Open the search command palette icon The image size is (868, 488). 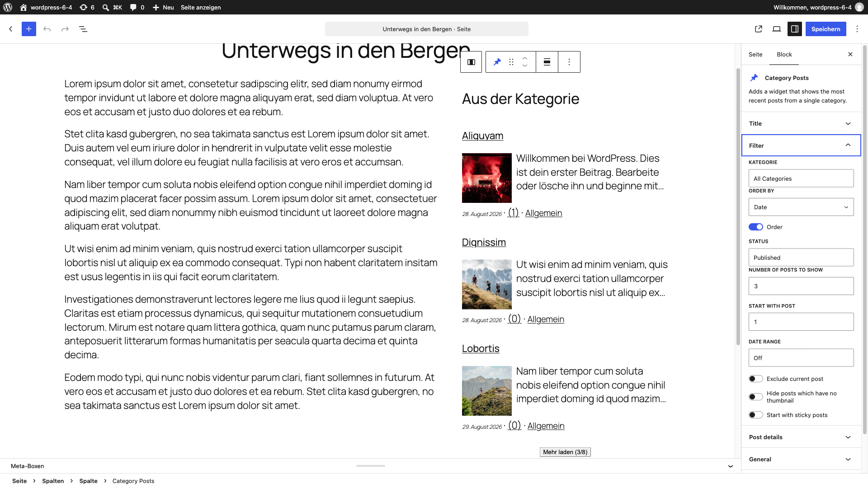(x=112, y=7)
